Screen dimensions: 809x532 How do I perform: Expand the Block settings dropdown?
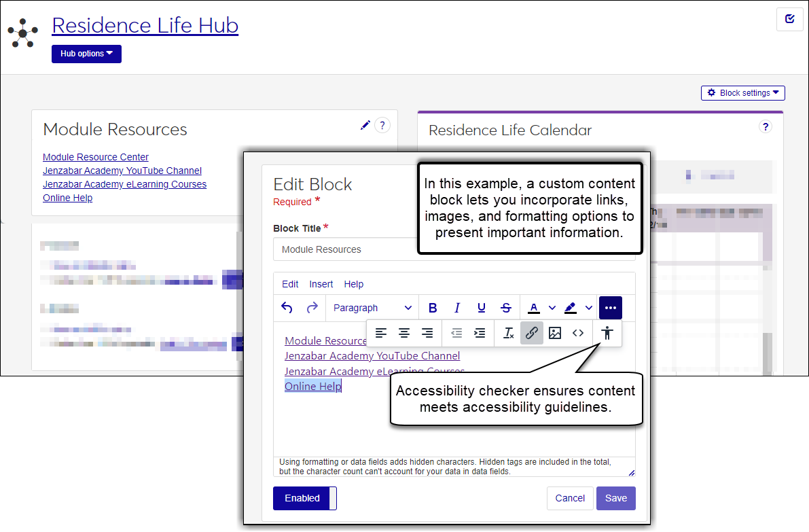point(742,93)
